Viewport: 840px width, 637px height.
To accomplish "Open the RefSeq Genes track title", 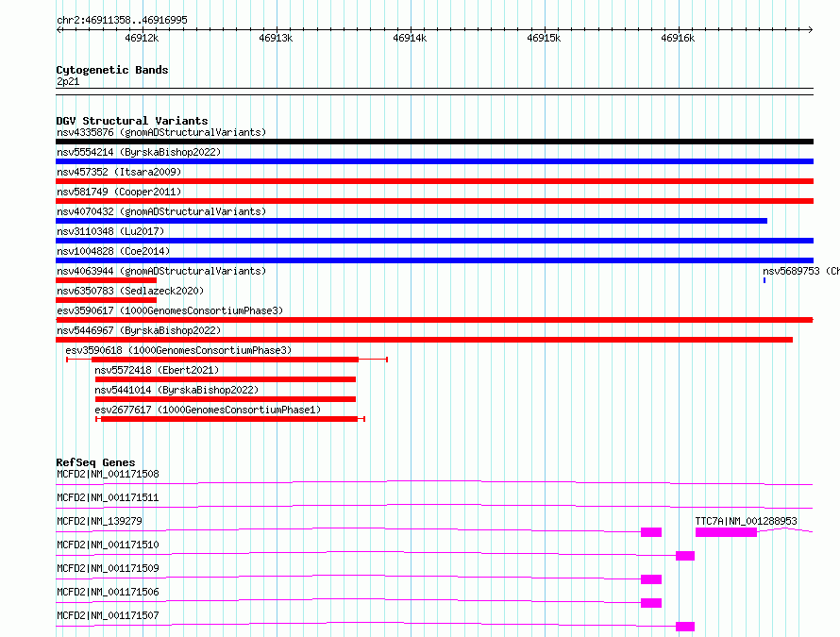I will (x=95, y=462).
